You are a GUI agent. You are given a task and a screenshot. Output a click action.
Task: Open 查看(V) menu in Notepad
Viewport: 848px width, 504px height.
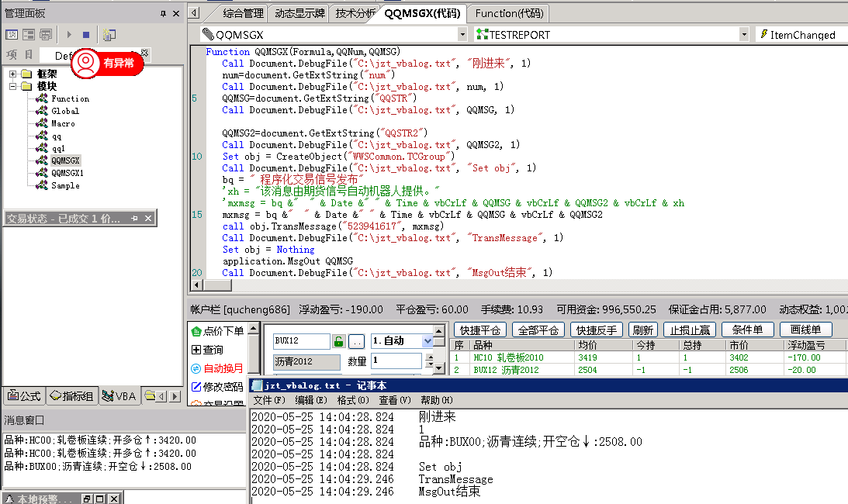click(x=394, y=400)
